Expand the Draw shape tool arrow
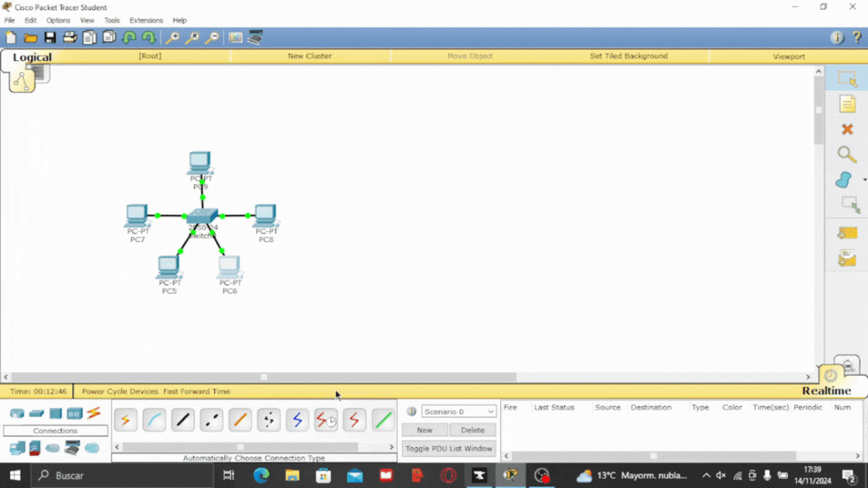The height and width of the screenshot is (488, 868). coord(864,180)
